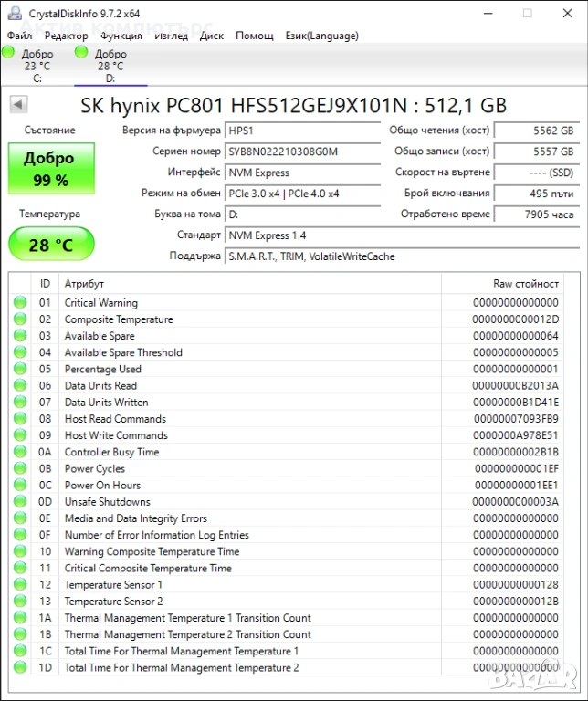Screen dimensions: 588x701
Task: Click the Raw стойност column header
Action: point(525,284)
